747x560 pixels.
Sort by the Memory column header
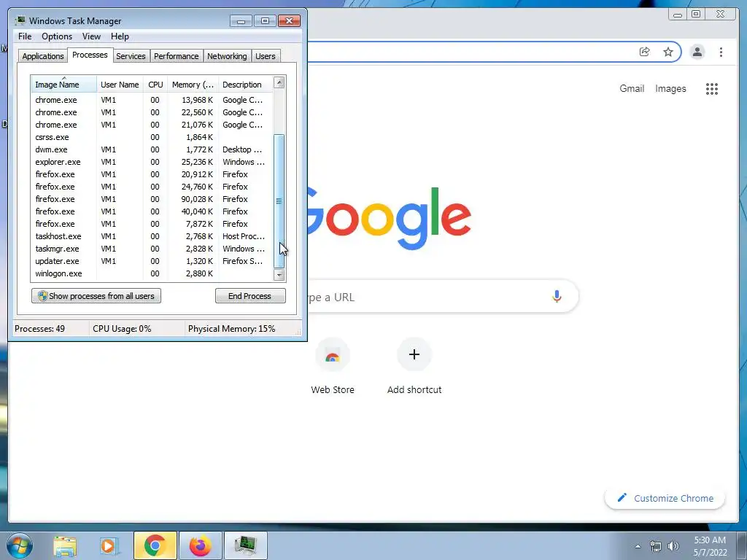click(193, 85)
